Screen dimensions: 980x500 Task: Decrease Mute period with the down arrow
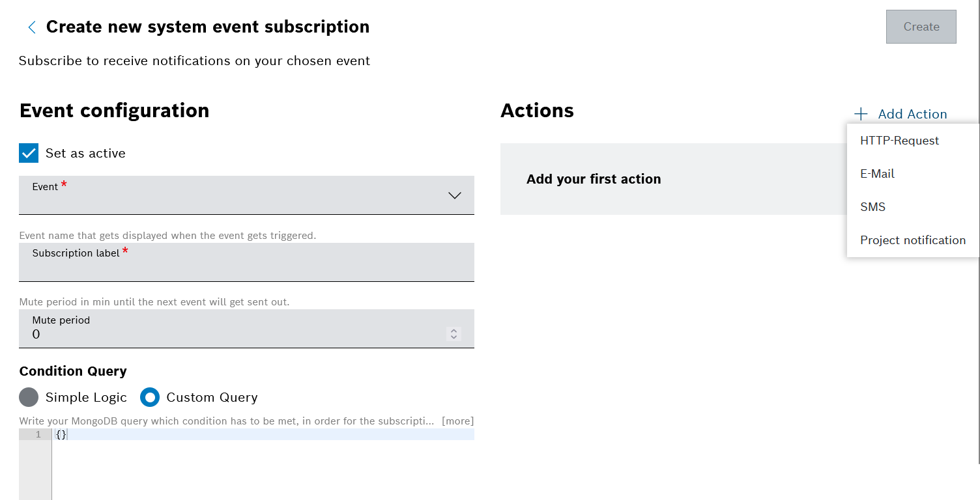pyautogui.click(x=454, y=337)
